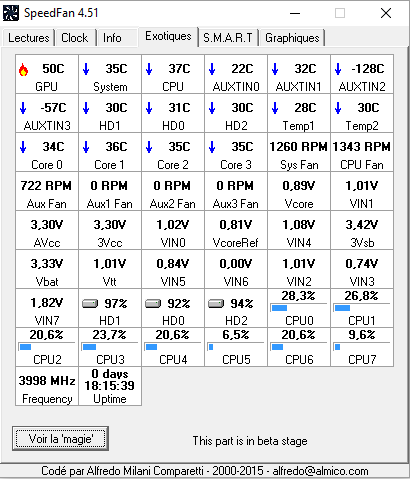Click the Aux3 Fan 0 RPM cell
Screen dimensions: 410x479
[236, 191]
